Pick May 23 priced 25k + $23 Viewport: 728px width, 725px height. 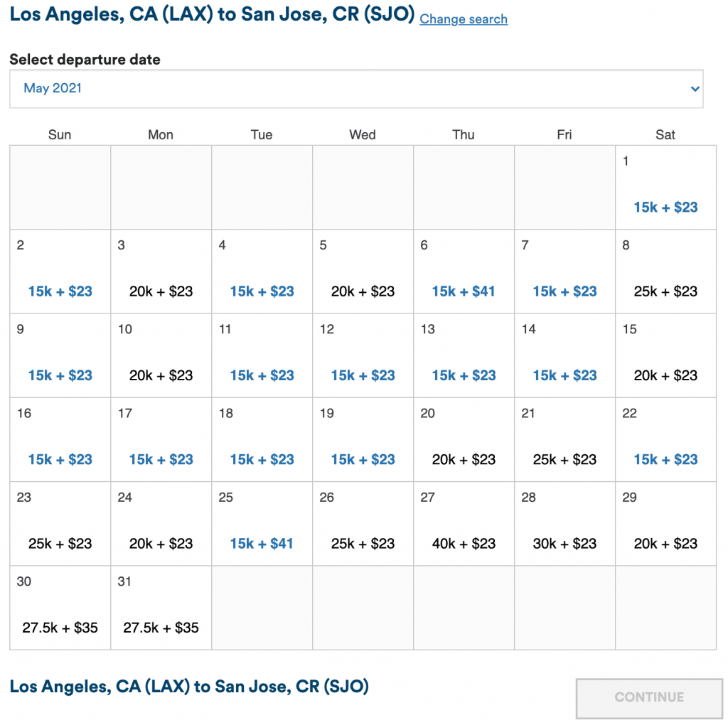click(x=60, y=543)
